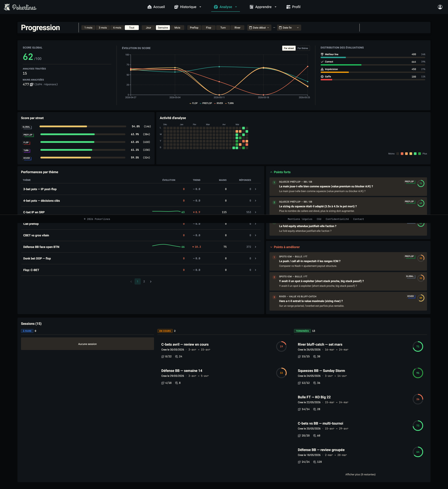
Task: Expand the Apprendre menu arrow
Action: [x=275, y=7]
